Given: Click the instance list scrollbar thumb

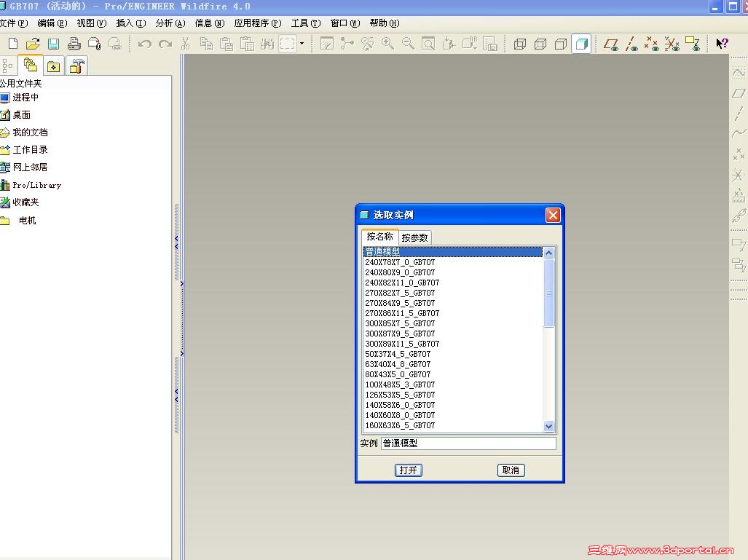Looking at the screenshot, I should coord(548,293).
